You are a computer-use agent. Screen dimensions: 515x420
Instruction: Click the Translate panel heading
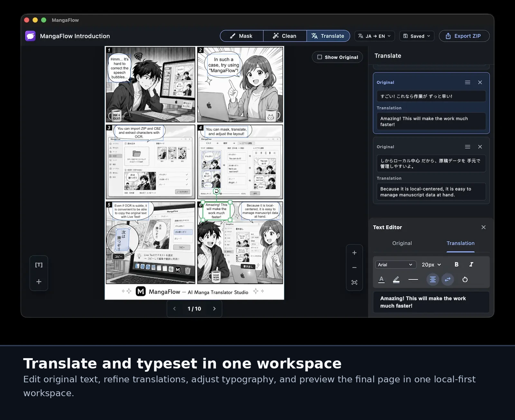(x=388, y=56)
